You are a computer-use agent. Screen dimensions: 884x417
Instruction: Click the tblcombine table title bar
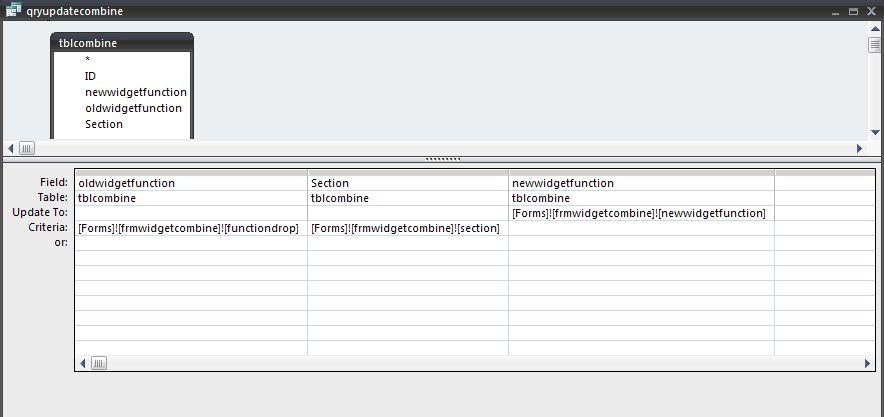click(x=122, y=43)
